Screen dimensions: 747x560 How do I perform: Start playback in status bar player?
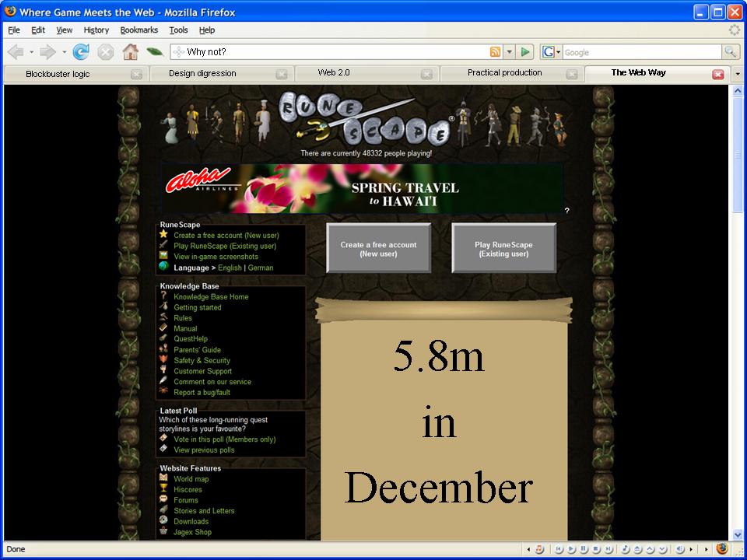click(571, 549)
